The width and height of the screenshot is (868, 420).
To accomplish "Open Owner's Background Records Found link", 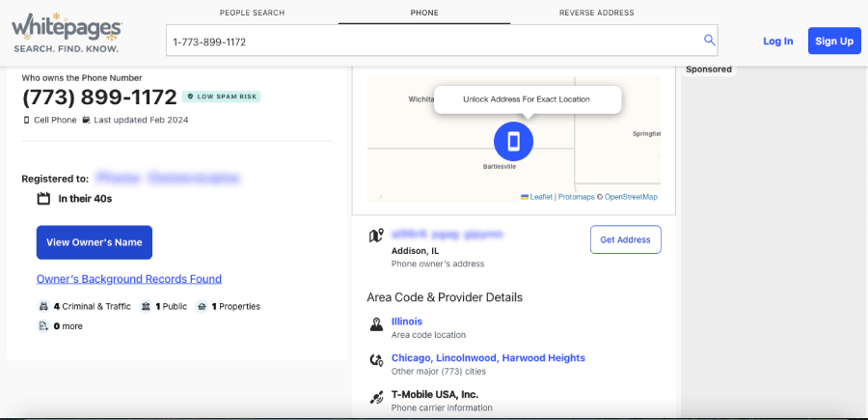I will [x=129, y=279].
